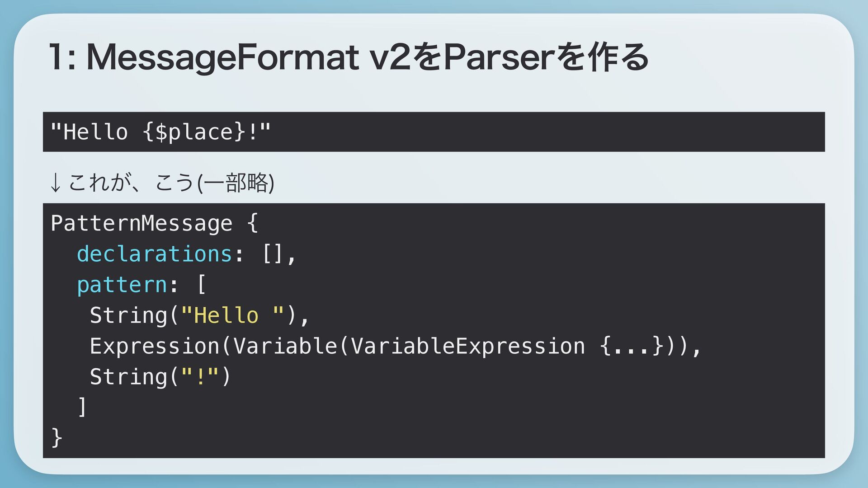Click the VariableExpression text

(468, 346)
